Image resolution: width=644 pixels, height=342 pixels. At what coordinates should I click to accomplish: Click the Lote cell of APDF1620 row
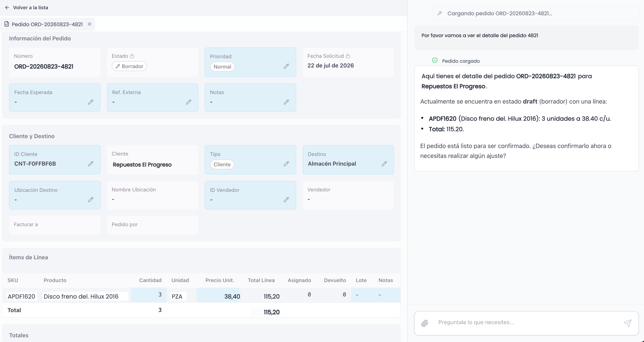pyautogui.click(x=362, y=295)
